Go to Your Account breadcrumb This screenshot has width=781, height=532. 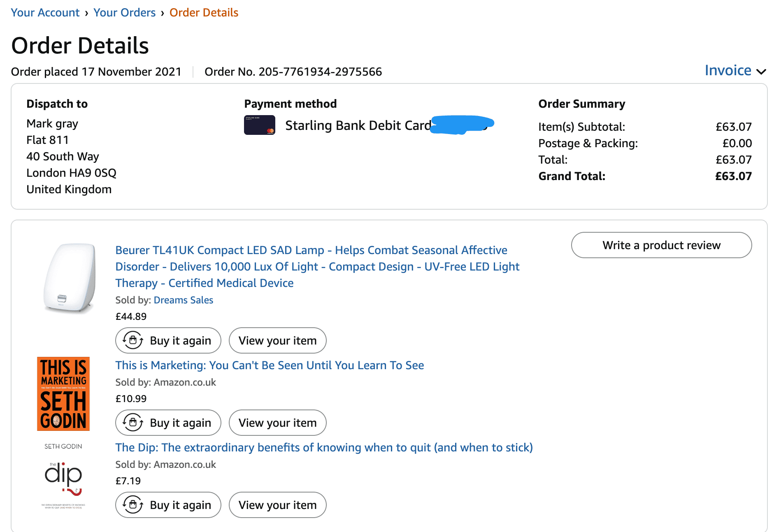tap(45, 12)
